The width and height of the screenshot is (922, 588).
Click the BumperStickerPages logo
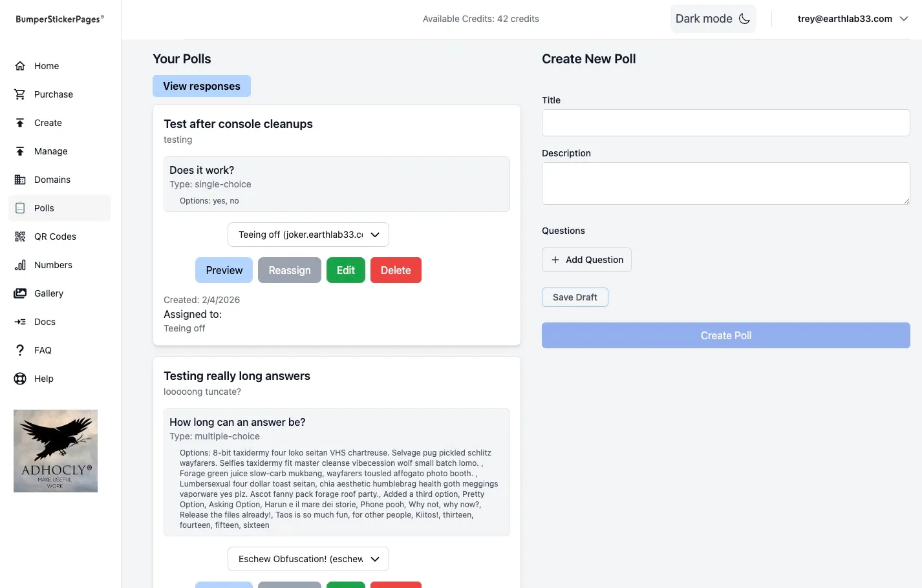pos(60,19)
